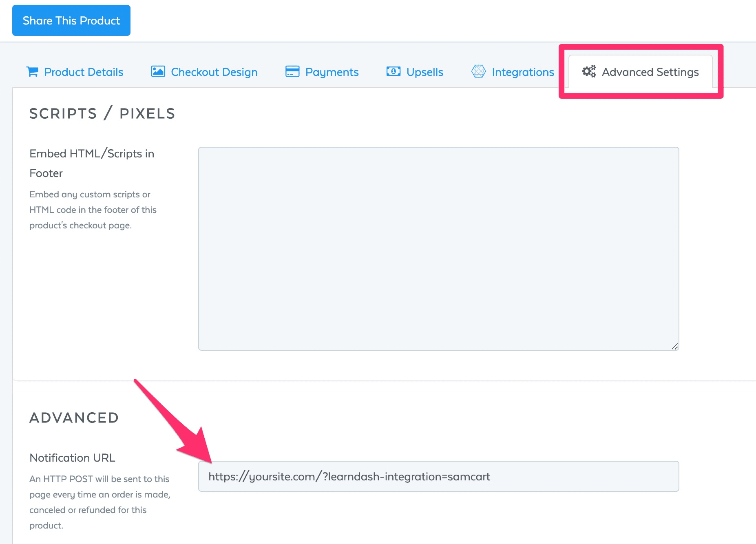Focus the footer scripts text area
This screenshot has height=544, width=756.
tap(438, 249)
